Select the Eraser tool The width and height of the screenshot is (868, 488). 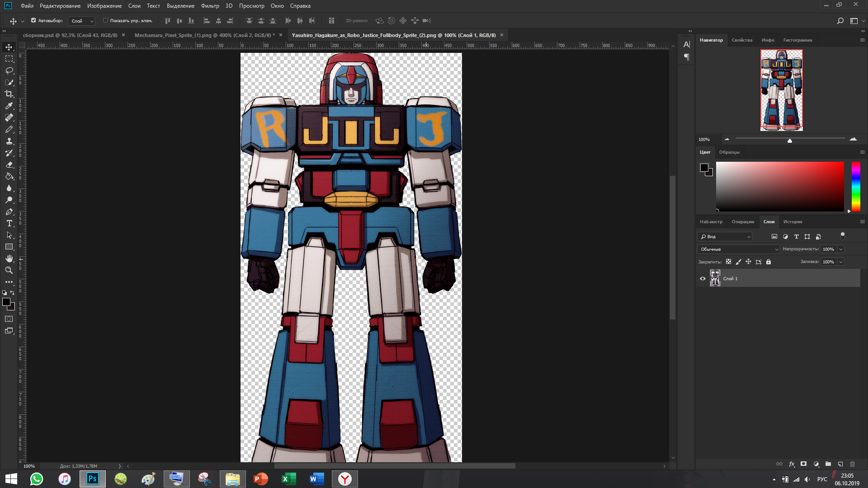(x=9, y=164)
